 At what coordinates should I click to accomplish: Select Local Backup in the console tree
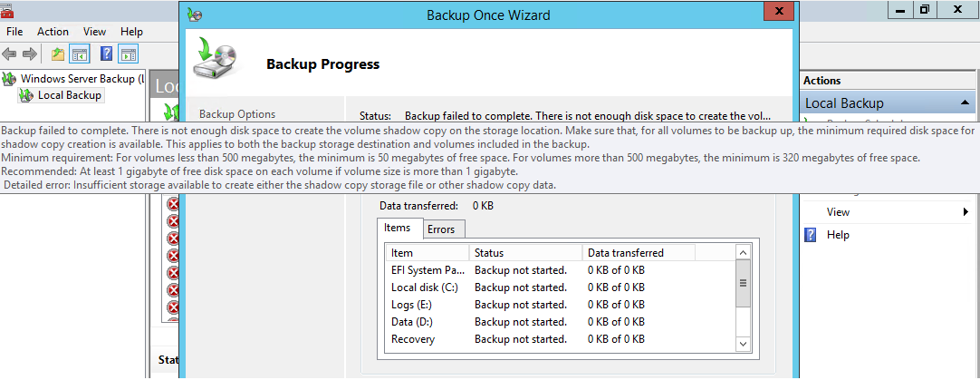click(x=70, y=95)
